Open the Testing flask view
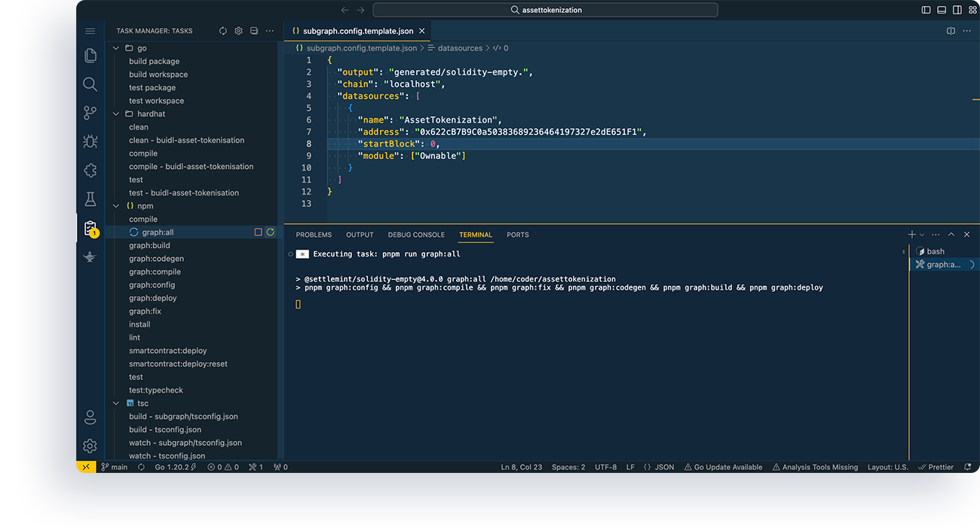This screenshot has width=980, height=528. 90,199
